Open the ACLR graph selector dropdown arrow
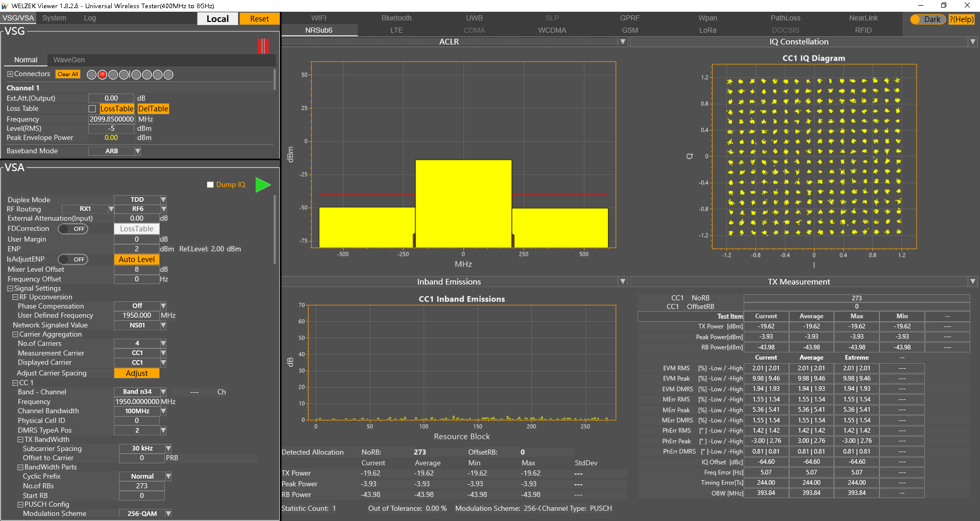The image size is (980, 521). 623,42
